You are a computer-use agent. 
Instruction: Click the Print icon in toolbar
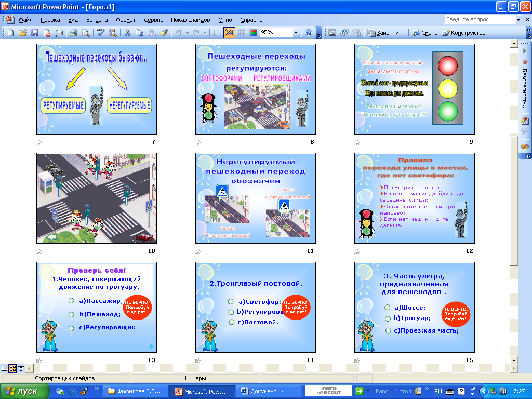coord(74,33)
